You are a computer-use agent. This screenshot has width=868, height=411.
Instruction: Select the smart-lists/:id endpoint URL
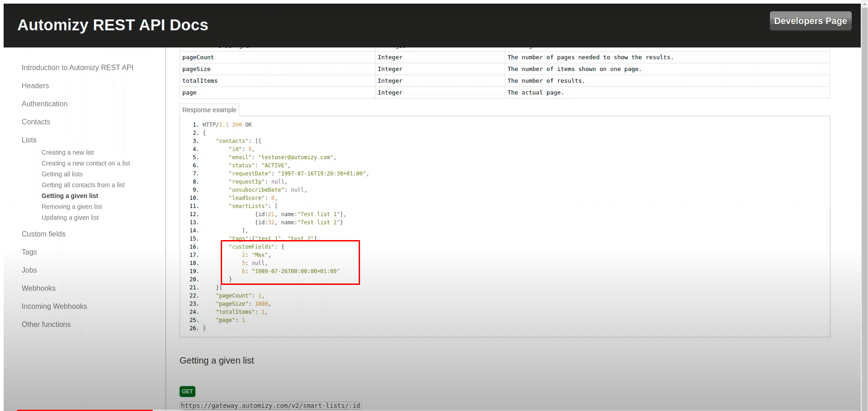270,406
